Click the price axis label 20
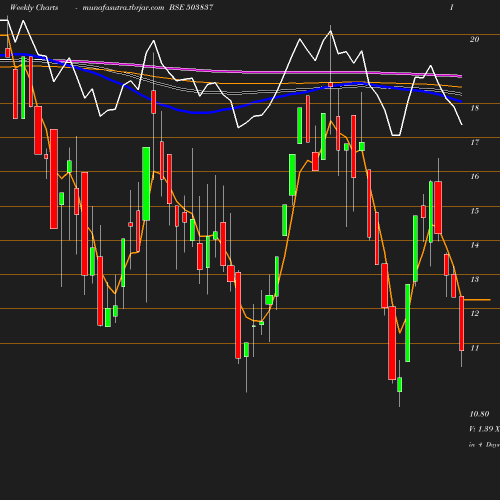Viewport: 500px width, 500px height. 474,39
